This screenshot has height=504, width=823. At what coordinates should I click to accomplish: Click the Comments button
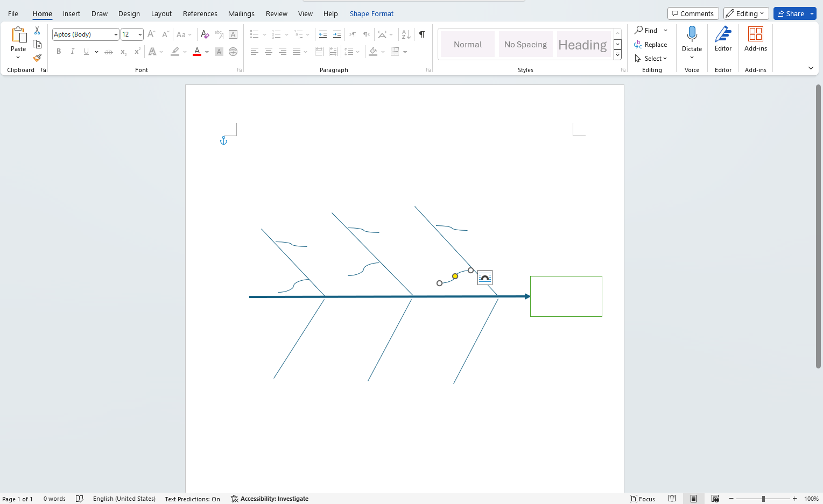pyautogui.click(x=693, y=13)
